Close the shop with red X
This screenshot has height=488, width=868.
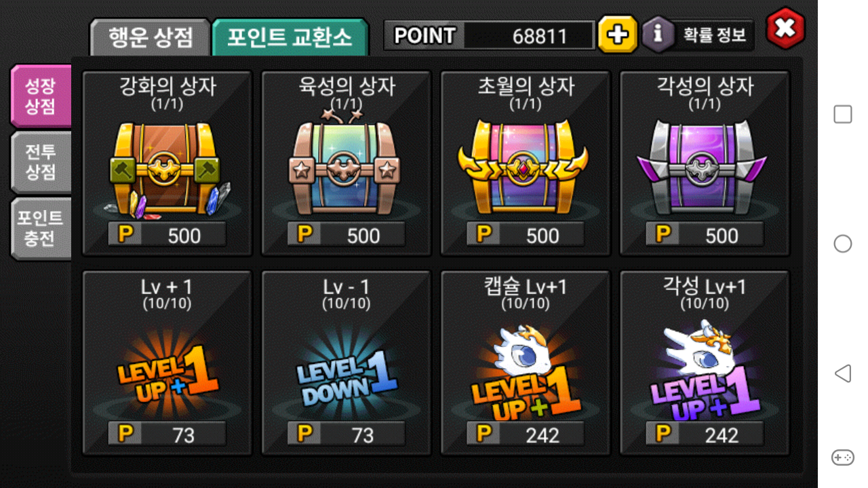785,28
